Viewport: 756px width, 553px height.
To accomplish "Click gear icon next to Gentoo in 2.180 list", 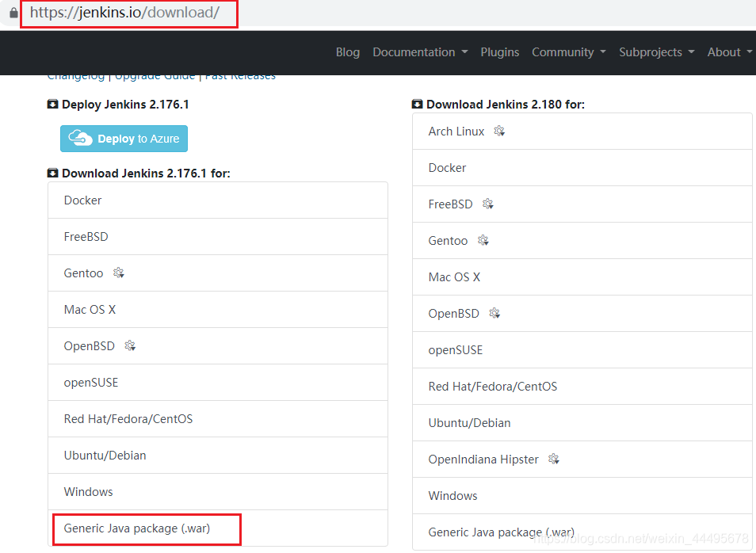I will coord(483,240).
